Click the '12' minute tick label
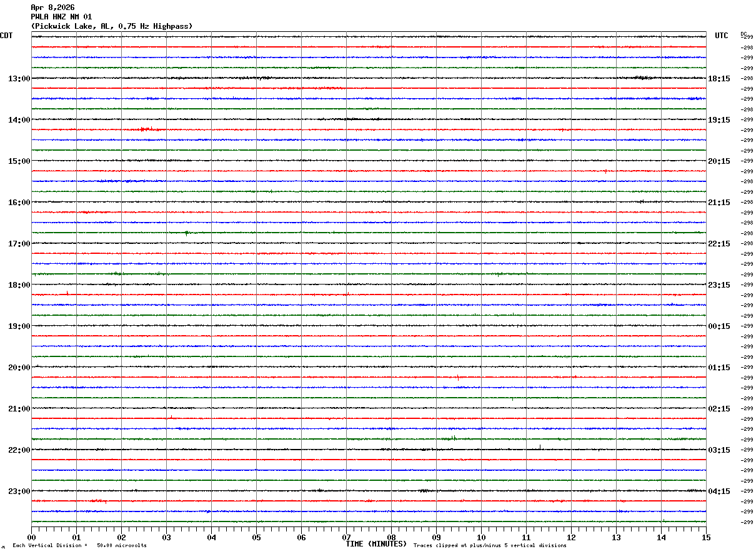This screenshot has height=554, width=756. [571, 537]
